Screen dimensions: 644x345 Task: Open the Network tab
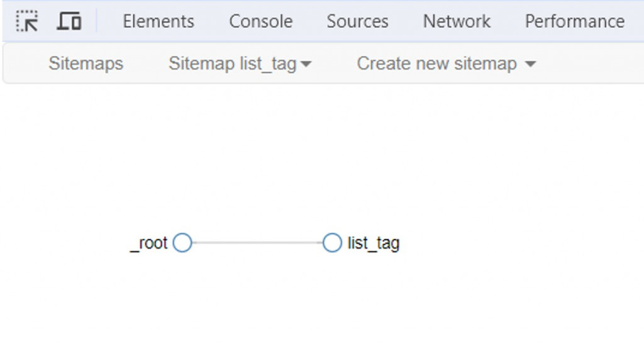[457, 21]
